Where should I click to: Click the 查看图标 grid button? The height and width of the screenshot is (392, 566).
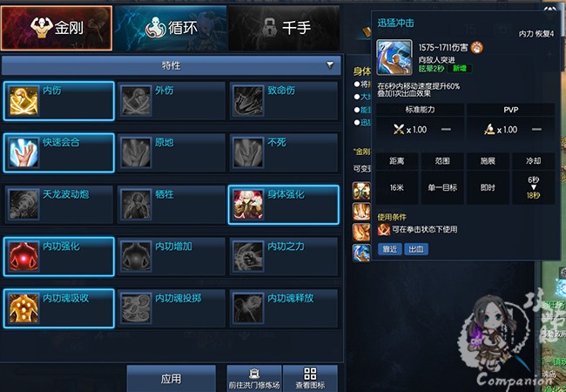point(310,379)
